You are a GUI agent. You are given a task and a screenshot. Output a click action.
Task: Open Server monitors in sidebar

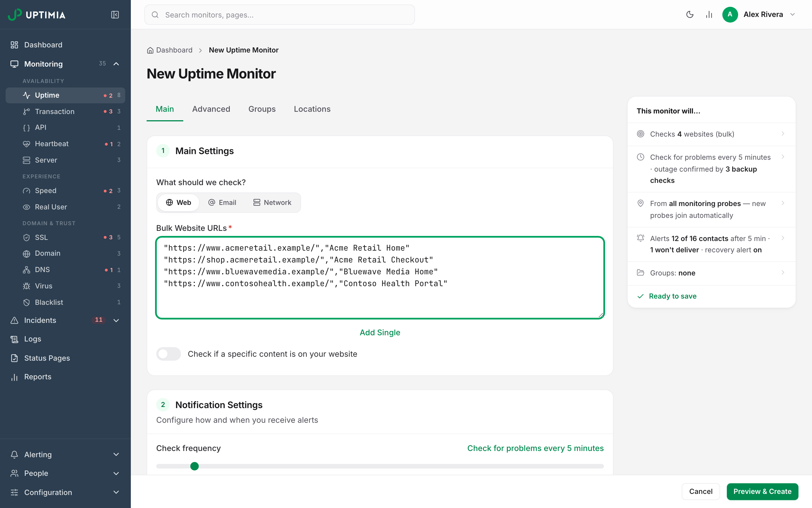65,160
